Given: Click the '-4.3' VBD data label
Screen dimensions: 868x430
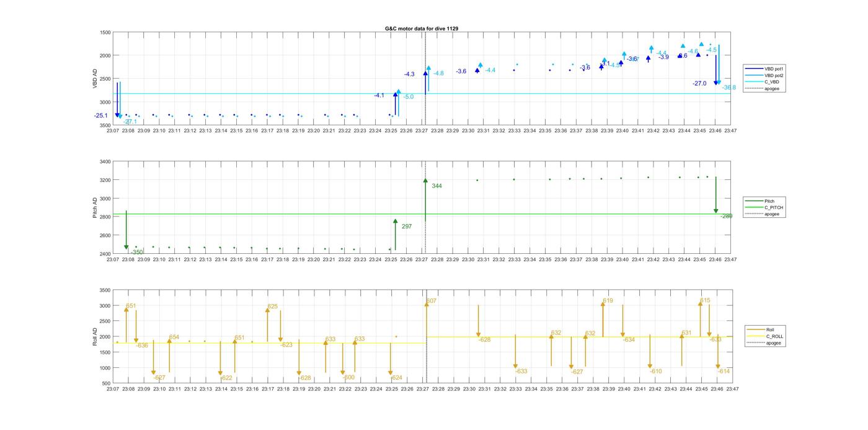Looking at the screenshot, I should coord(409,74).
